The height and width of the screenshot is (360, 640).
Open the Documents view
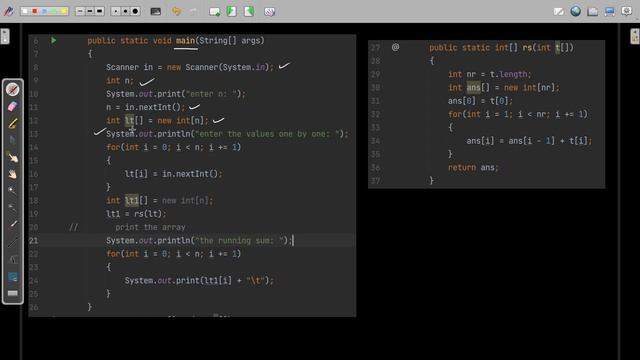coord(593,11)
